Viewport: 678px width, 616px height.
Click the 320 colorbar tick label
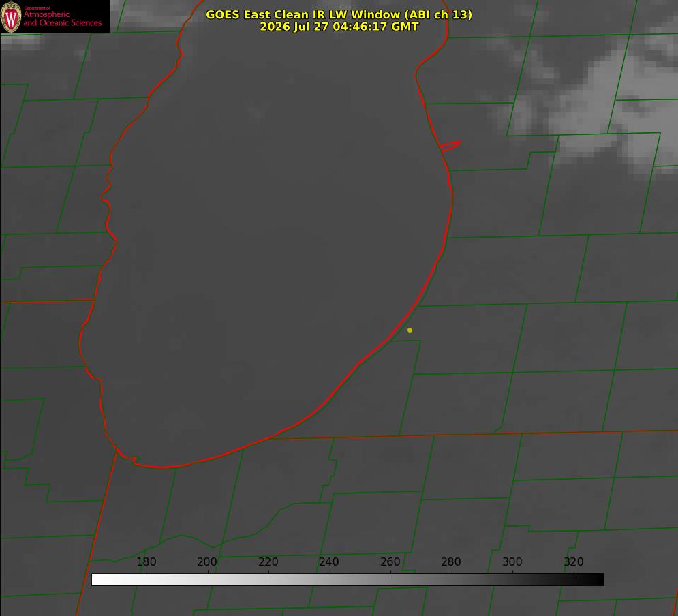[x=574, y=561]
